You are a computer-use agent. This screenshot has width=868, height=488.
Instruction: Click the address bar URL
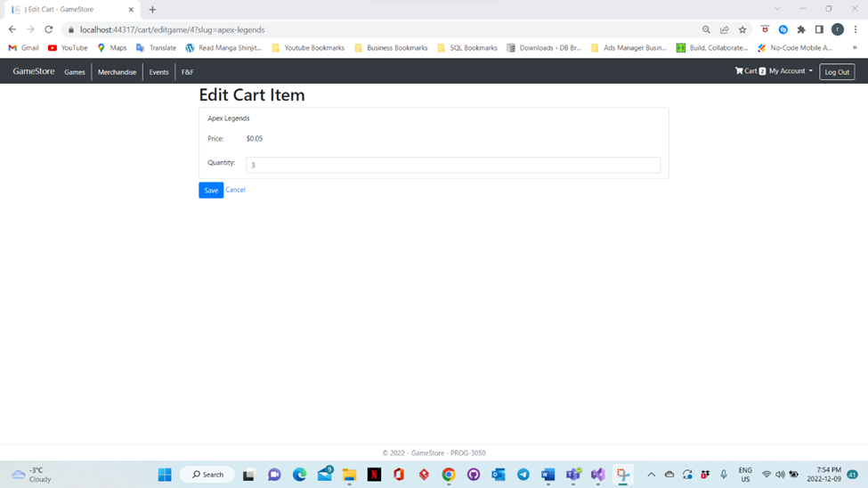coord(172,30)
